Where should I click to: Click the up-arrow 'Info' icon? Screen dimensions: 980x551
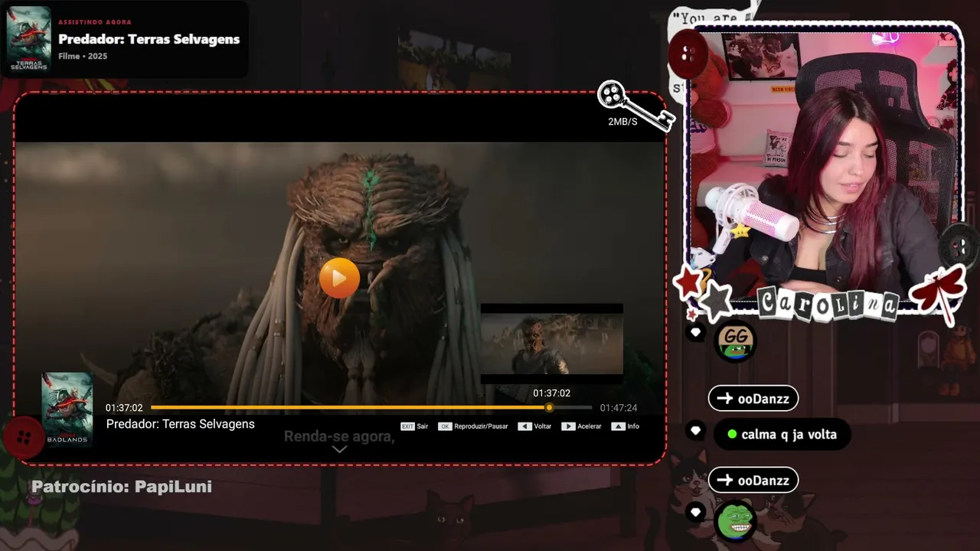[x=619, y=426]
